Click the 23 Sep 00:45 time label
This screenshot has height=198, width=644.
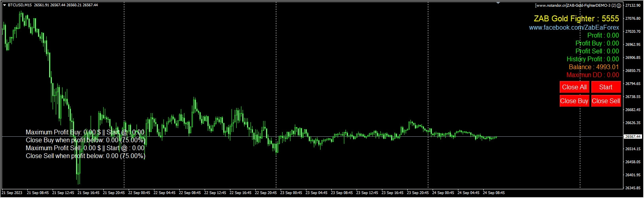pyautogui.click(x=291, y=193)
